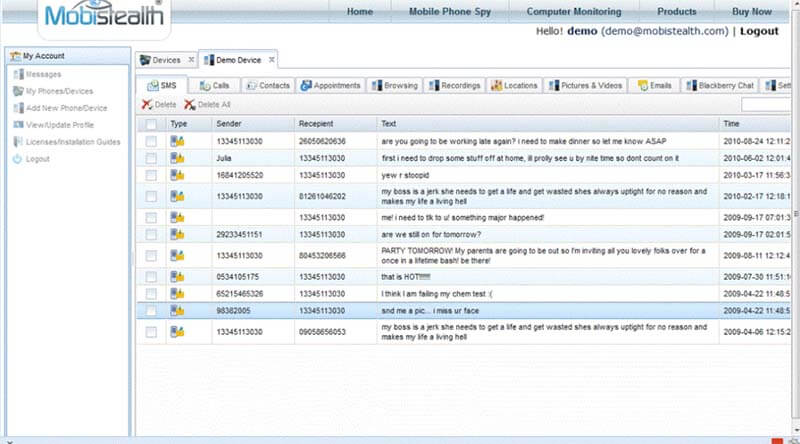Screen dimensions: 800x444
Task: Check the row for 'working late again' message
Action: pos(151,141)
